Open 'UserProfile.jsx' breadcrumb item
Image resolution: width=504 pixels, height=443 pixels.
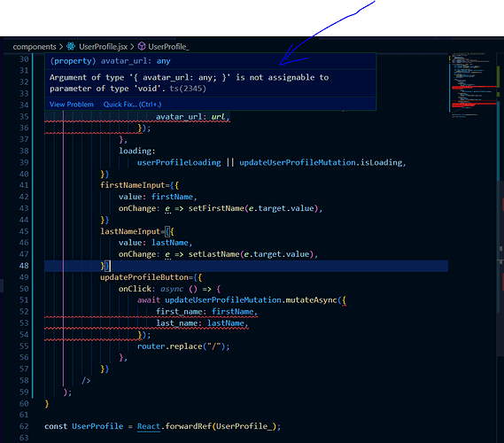(103, 47)
